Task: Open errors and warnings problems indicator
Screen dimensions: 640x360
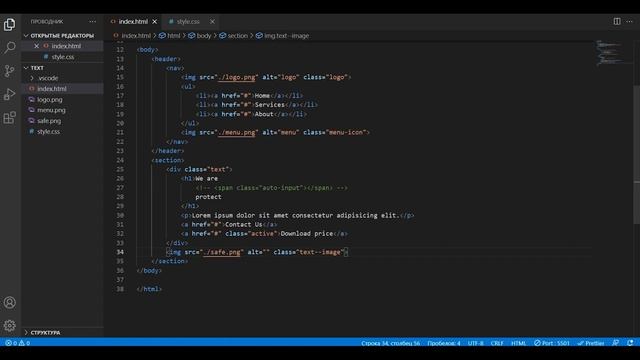Action: [x=18, y=343]
